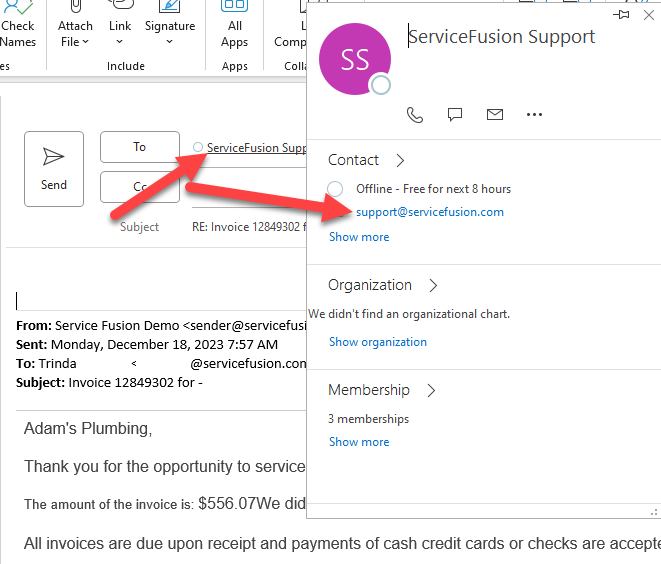Close the contact card panel
The image size is (661, 564).
[648, 15]
